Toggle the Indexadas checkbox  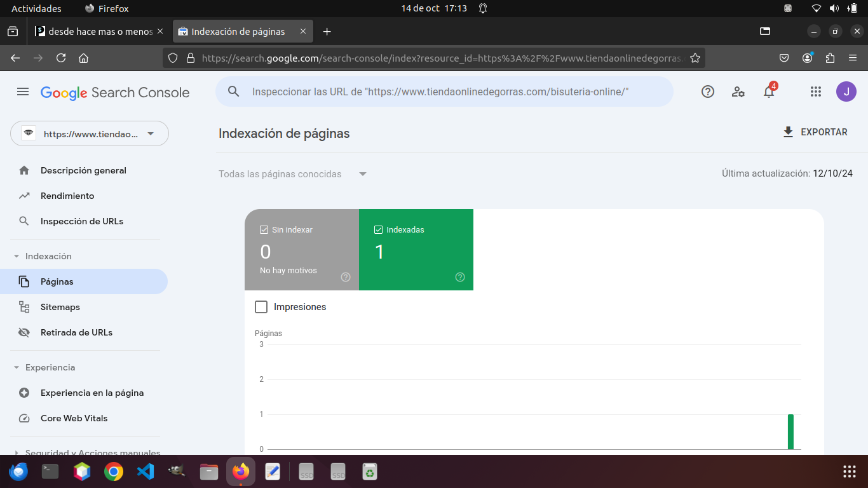(x=379, y=229)
